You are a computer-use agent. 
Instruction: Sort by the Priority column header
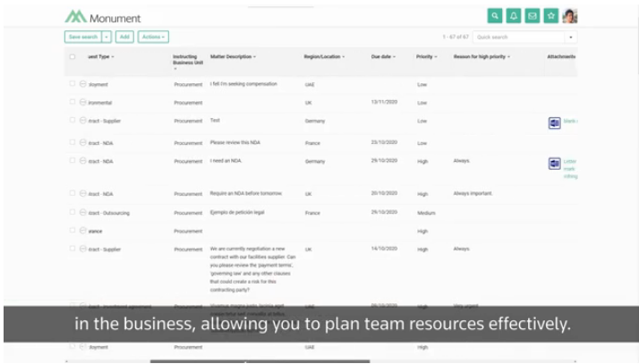pyautogui.click(x=426, y=57)
